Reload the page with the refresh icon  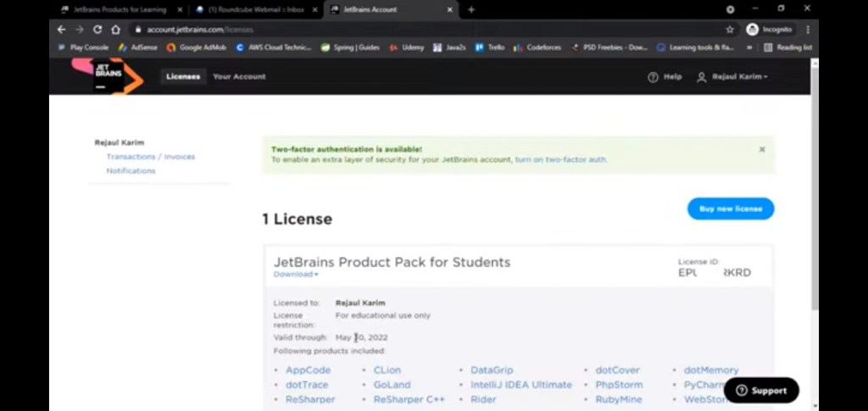pos(97,30)
